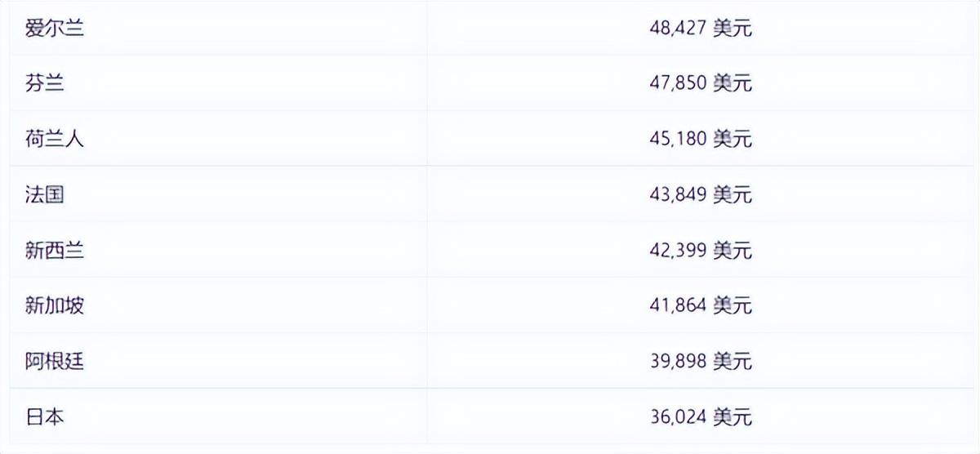Click the 美元 unit in the 新加坡 row
The image size is (980, 454).
732,305
